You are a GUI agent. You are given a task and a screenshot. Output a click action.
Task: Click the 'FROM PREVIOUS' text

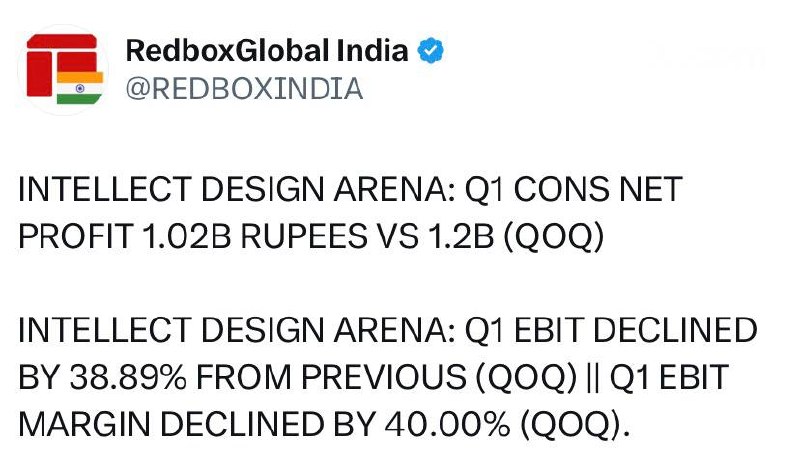point(331,378)
